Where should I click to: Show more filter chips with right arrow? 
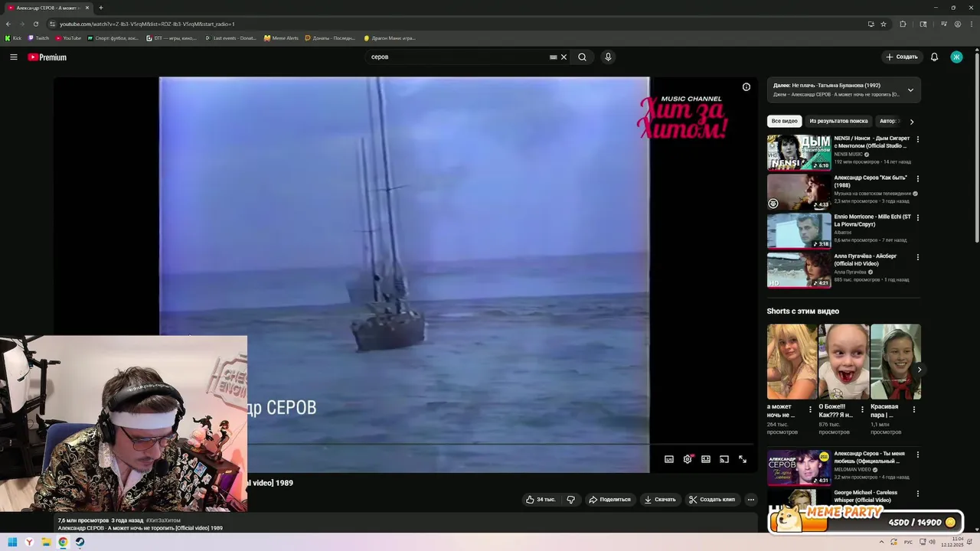[x=911, y=122]
